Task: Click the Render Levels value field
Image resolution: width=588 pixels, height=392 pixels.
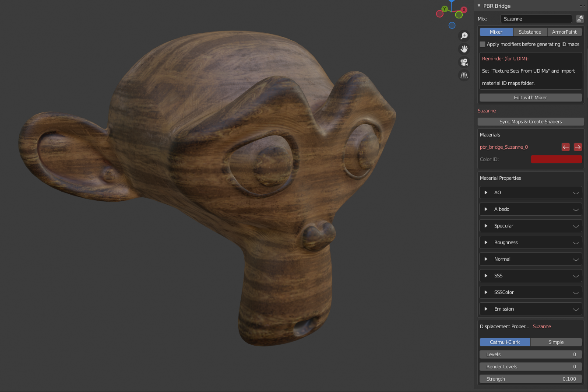Action: point(531,367)
